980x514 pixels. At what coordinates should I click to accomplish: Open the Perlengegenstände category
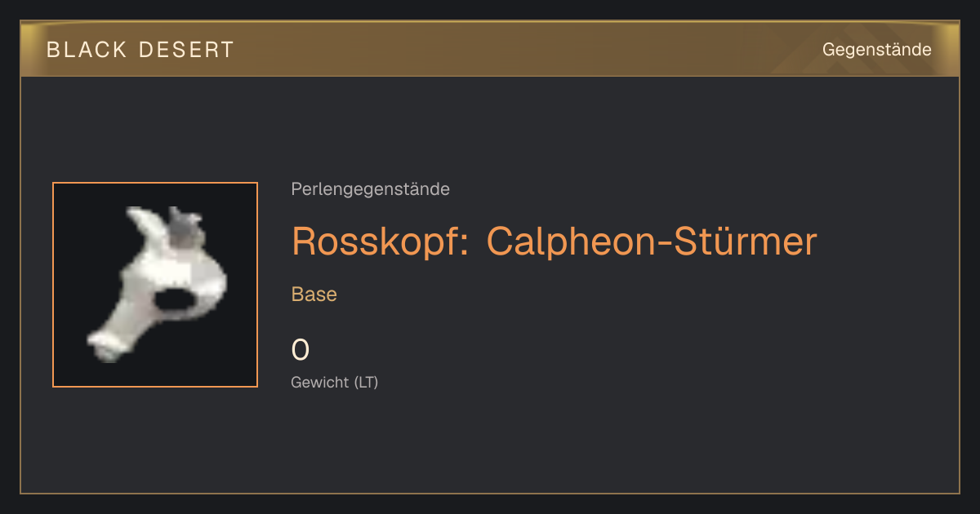(x=370, y=189)
